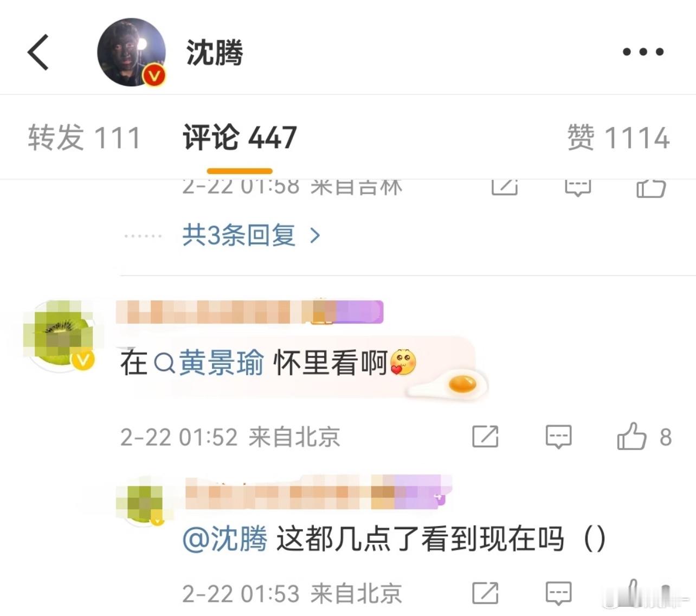Like the 01:58 comment from 吉林

click(x=650, y=188)
